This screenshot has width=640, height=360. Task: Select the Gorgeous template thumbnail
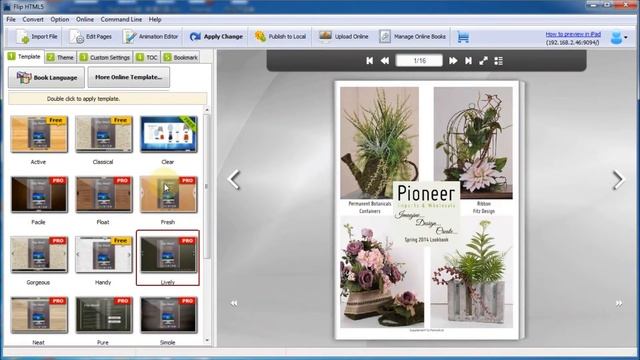pos(39,255)
